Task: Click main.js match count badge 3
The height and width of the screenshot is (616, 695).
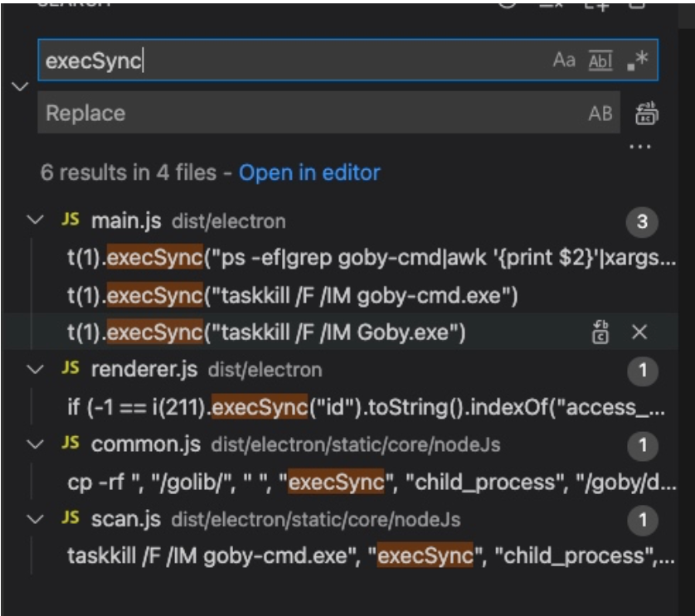Action: pos(642,221)
